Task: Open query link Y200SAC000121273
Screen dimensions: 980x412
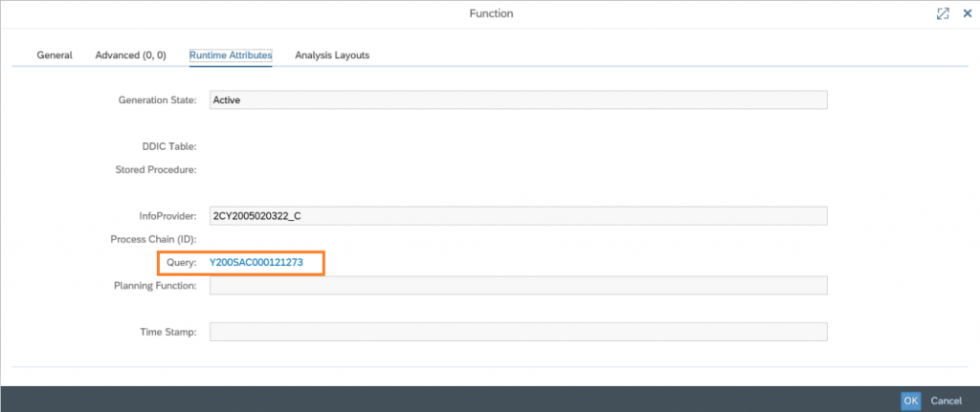Action: (256, 263)
